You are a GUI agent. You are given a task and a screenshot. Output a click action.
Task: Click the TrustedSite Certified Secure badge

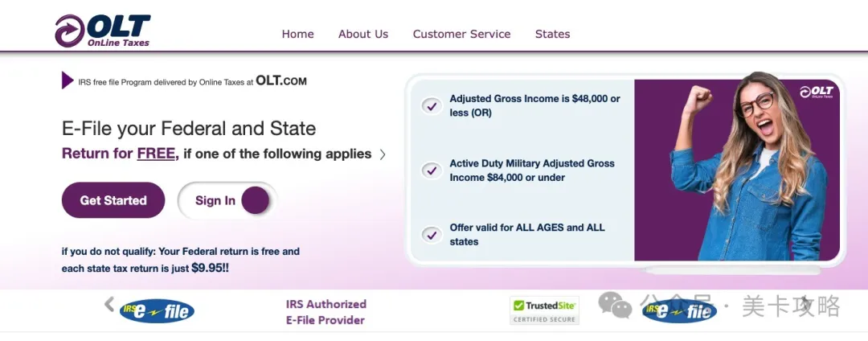click(x=544, y=310)
